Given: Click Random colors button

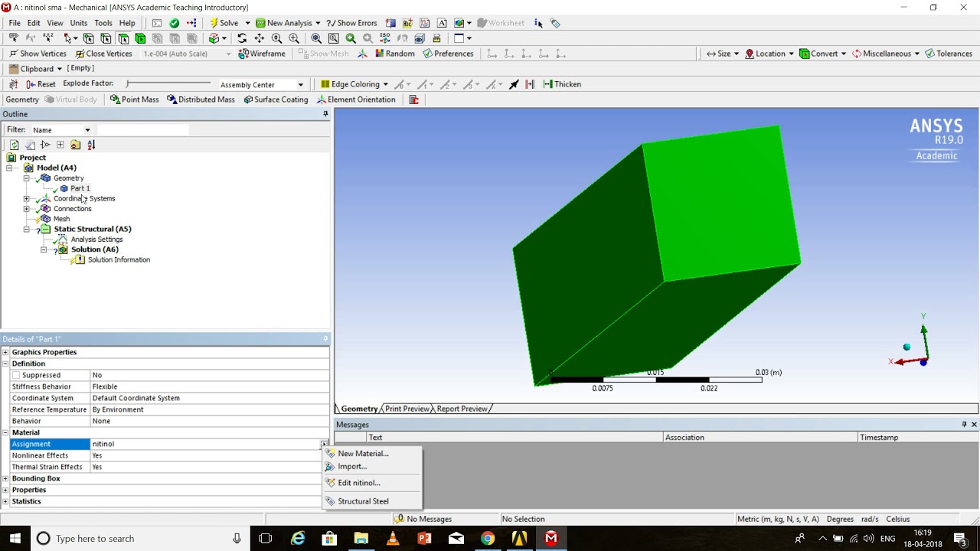Looking at the screenshot, I should [394, 54].
